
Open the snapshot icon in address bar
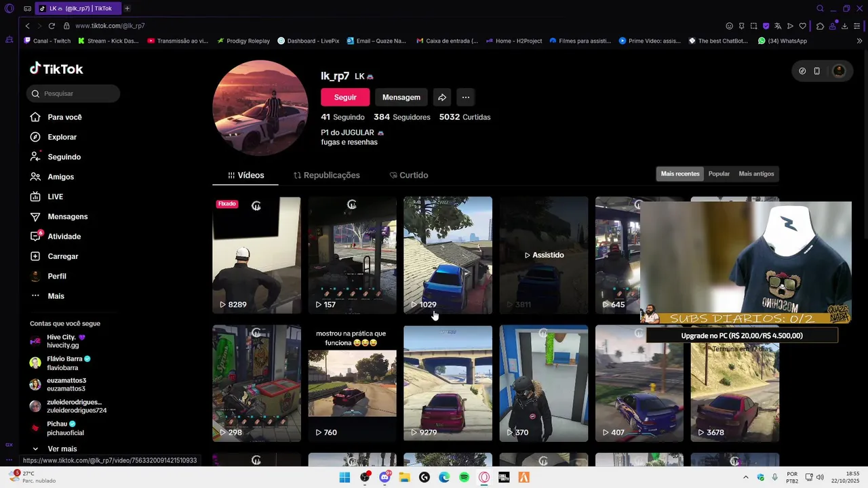[x=753, y=26]
